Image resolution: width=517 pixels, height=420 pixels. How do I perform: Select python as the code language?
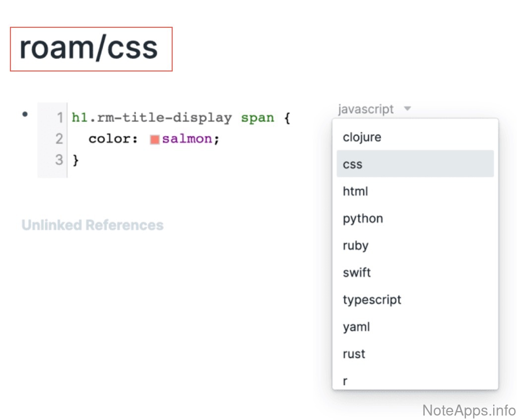[363, 218]
